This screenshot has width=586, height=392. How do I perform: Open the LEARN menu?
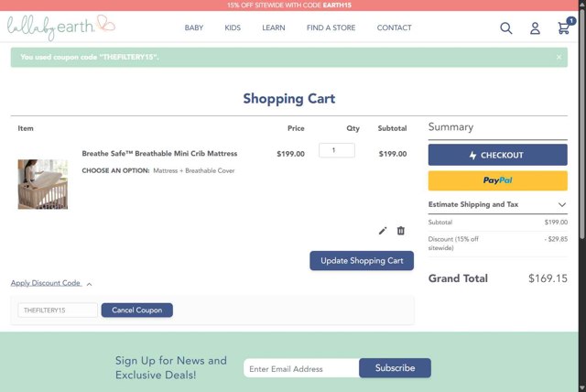[x=273, y=27]
